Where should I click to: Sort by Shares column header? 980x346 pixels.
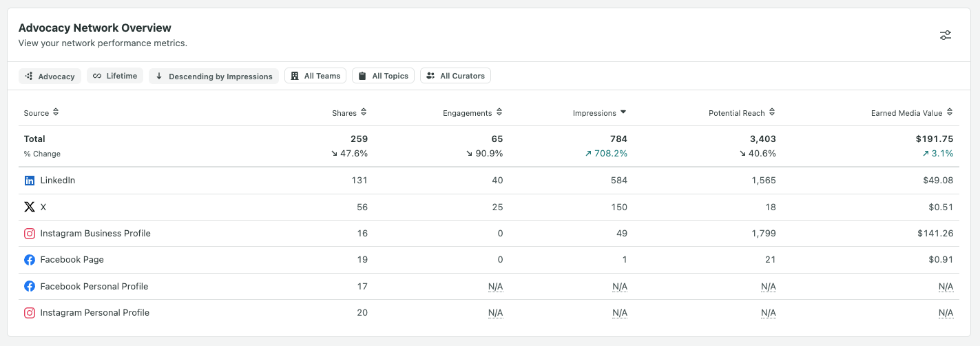[349, 113]
